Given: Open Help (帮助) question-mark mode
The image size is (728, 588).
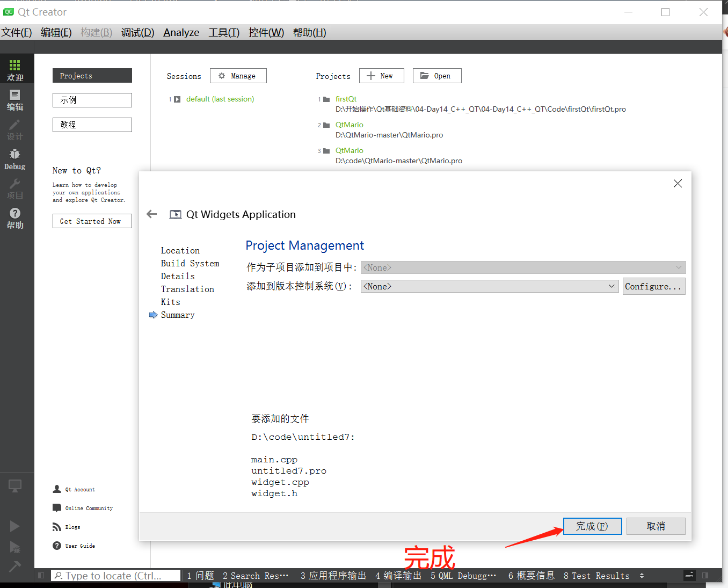Looking at the screenshot, I should click(x=15, y=218).
